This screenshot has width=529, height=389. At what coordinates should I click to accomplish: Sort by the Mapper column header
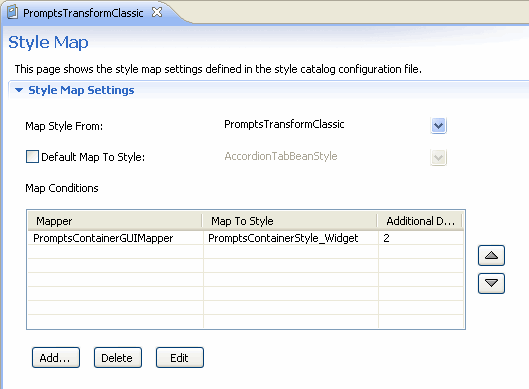tap(115, 221)
